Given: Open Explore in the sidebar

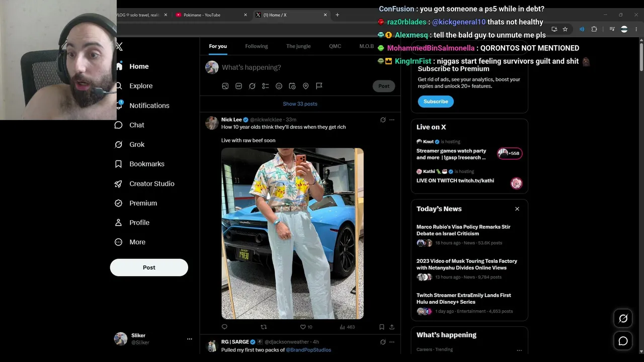Looking at the screenshot, I should pos(134,86).
